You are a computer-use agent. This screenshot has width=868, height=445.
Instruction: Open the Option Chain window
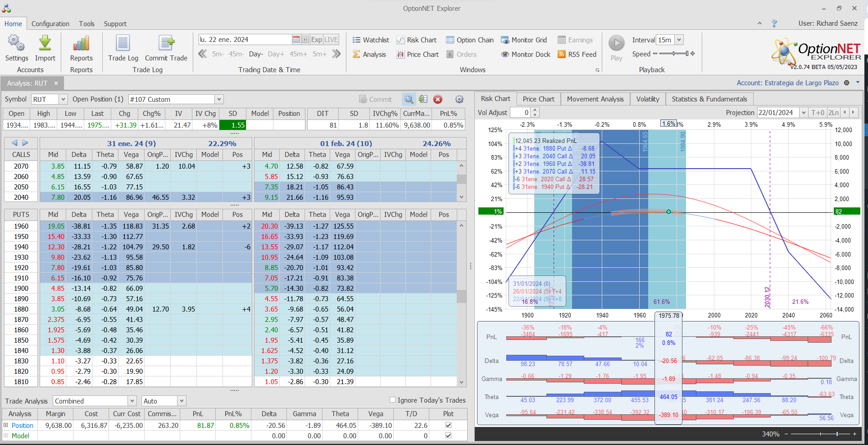(x=470, y=40)
